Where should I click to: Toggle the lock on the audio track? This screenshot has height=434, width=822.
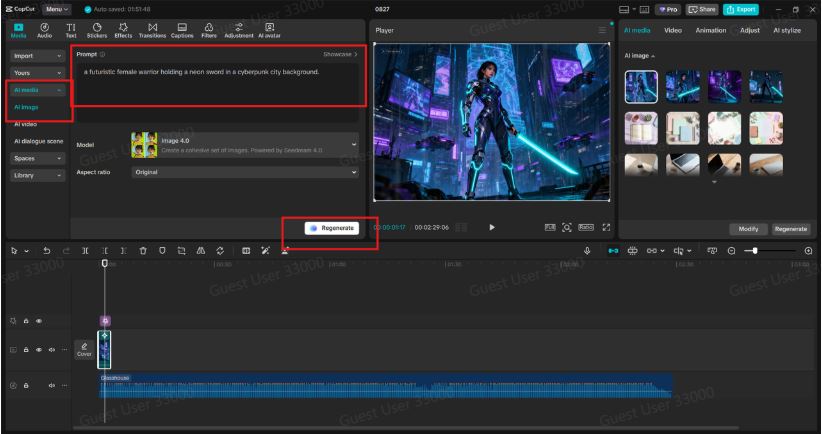25,384
